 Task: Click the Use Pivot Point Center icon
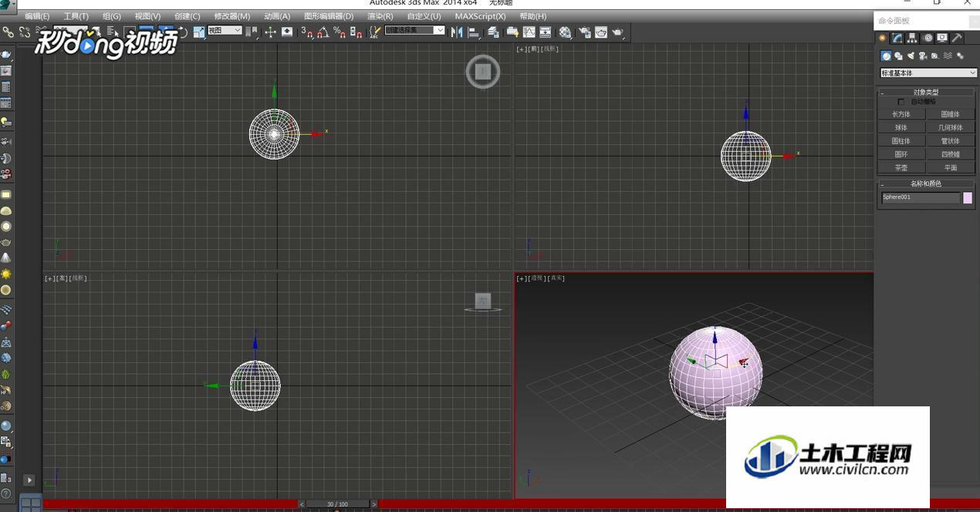(252, 32)
